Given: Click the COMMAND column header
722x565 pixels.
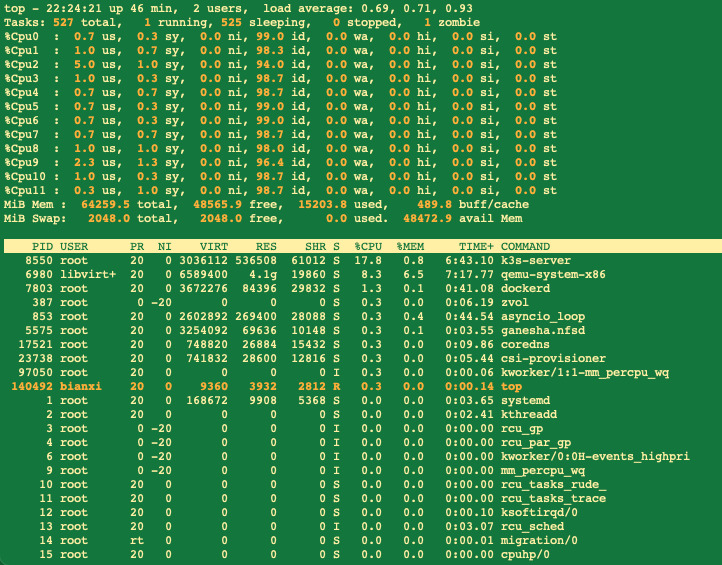Looking at the screenshot, I should click(x=525, y=247).
